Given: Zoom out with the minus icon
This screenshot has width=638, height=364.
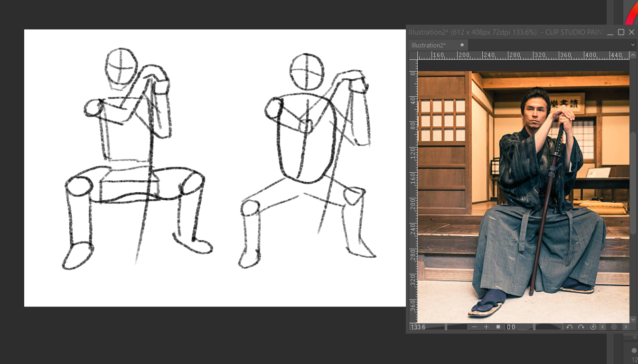Looking at the screenshot, I should tap(474, 327).
